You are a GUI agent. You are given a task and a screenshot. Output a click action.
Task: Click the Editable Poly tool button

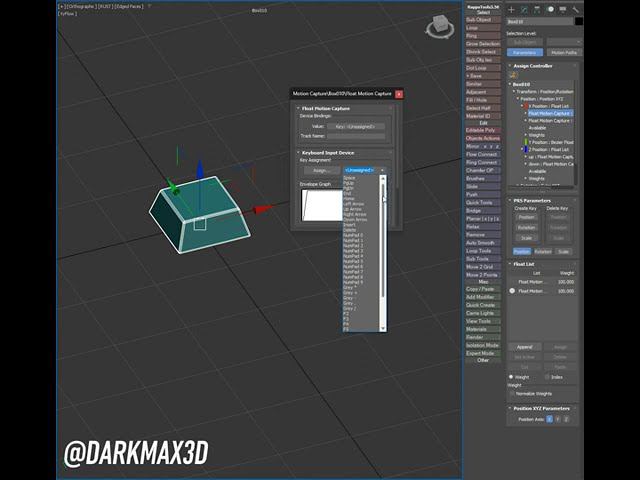(483, 130)
